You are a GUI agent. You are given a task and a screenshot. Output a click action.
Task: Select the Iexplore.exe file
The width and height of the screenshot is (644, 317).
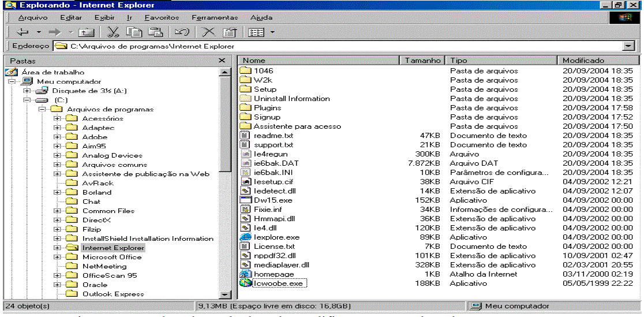pos(276,237)
